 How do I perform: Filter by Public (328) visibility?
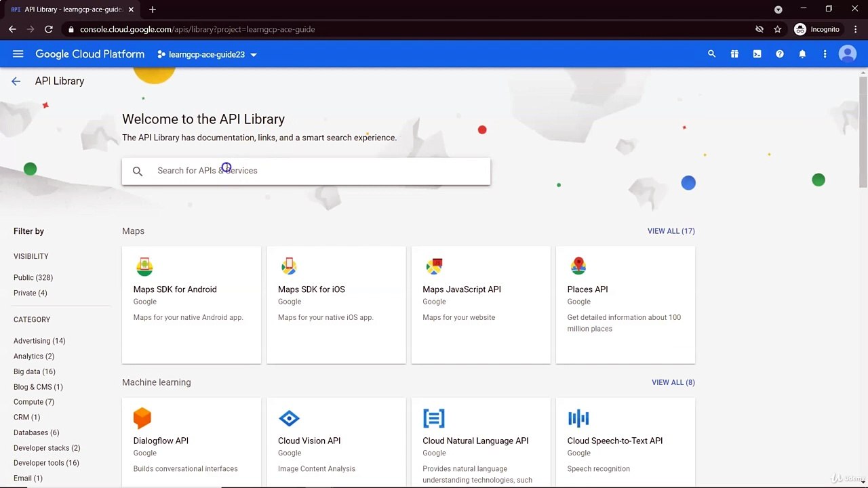[x=33, y=277]
